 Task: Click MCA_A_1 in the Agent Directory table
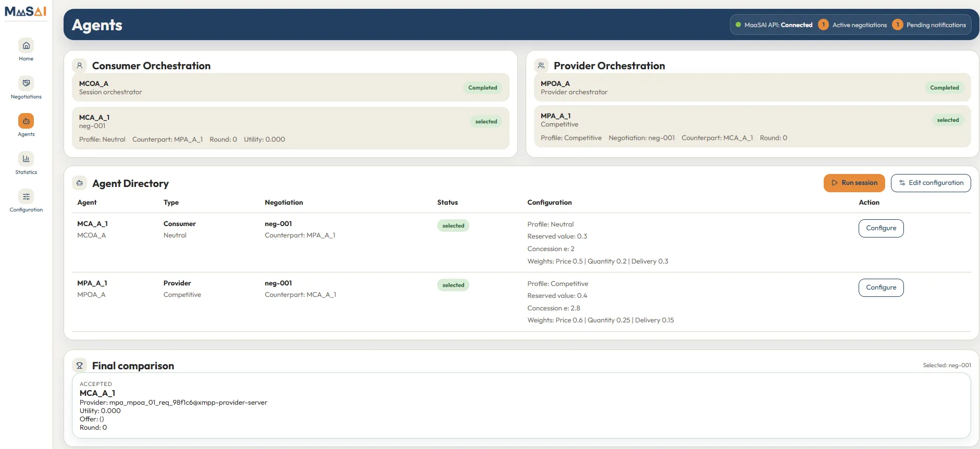point(92,224)
